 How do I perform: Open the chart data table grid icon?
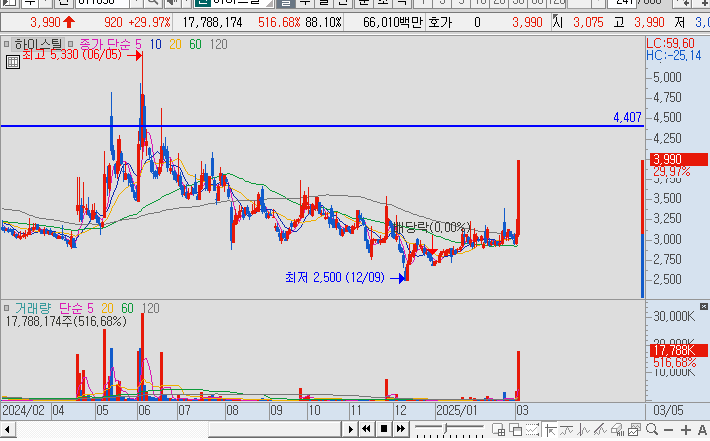pos(13,62)
